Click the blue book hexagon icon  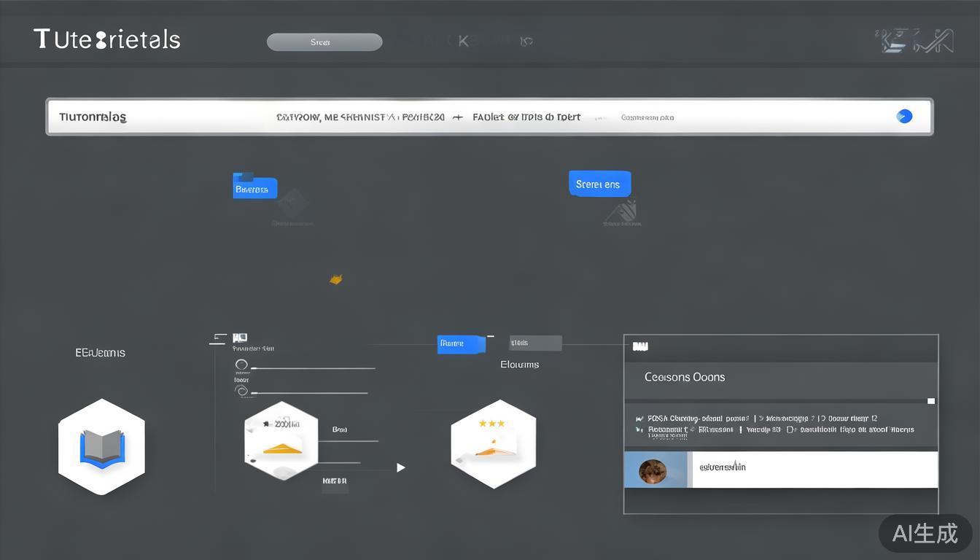coord(101,447)
